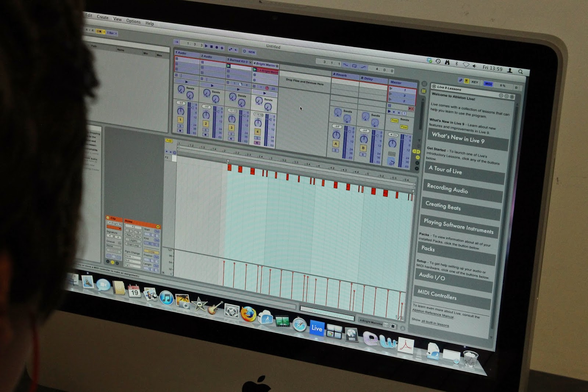Follow the all built-in lessons link
588x392 pixels.
[435, 323]
